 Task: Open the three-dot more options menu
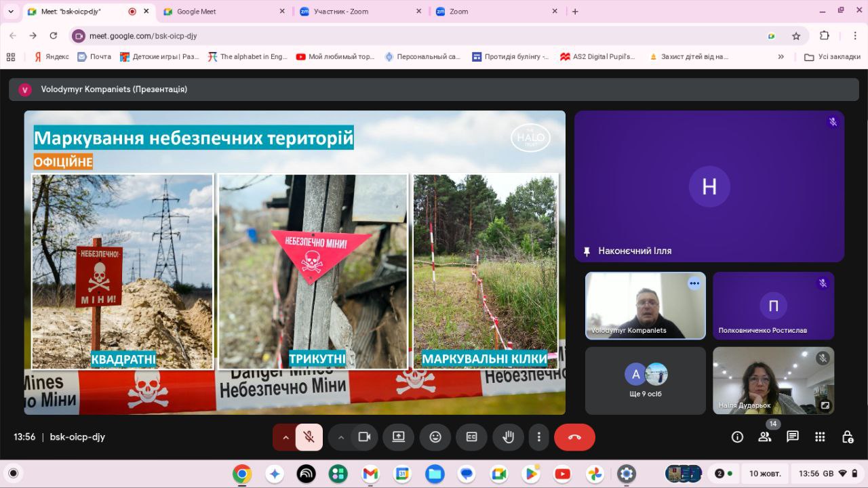(539, 437)
